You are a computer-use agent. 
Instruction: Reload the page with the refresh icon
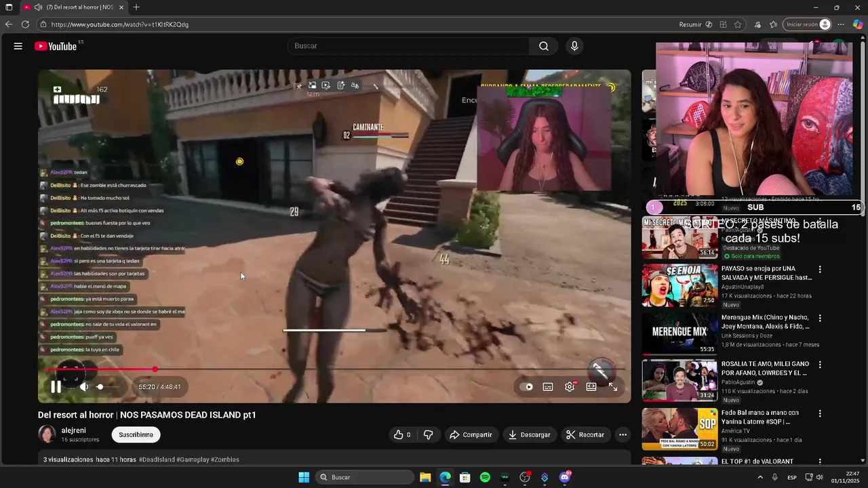(x=25, y=24)
